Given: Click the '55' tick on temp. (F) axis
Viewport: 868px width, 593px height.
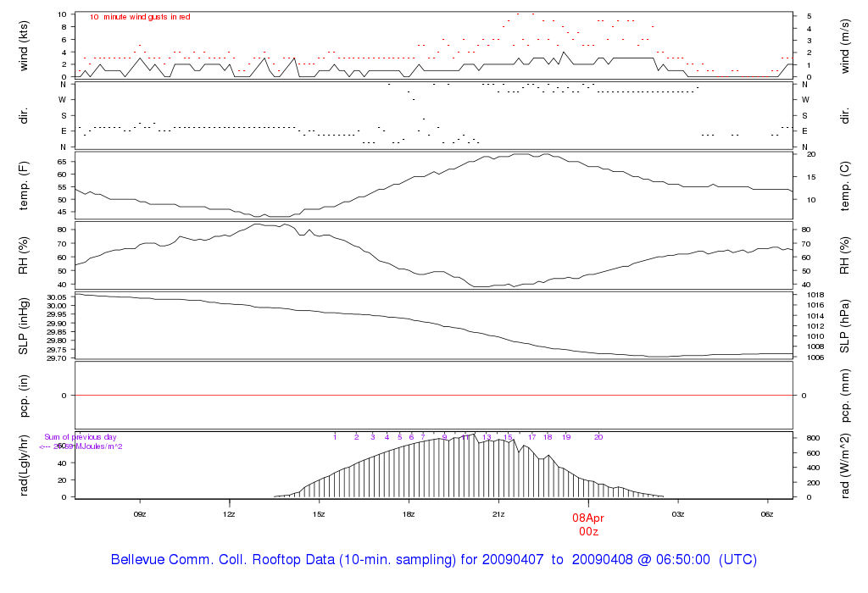Looking at the screenshot, I should pyautogui.click(x=62, y=187).
